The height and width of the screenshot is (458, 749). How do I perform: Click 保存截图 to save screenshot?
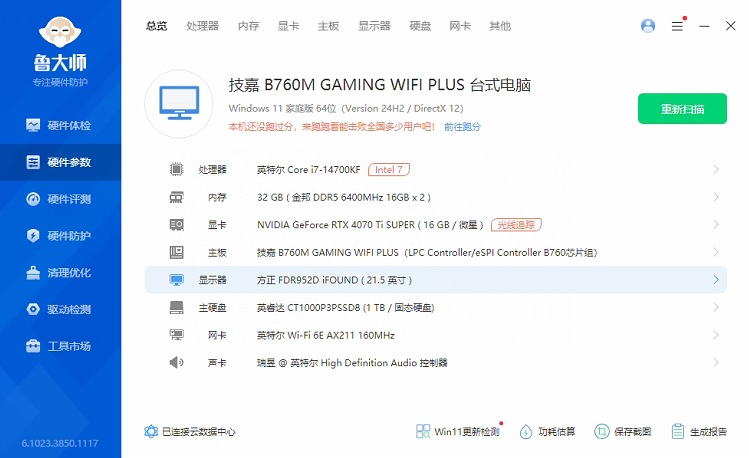[622, 432]
